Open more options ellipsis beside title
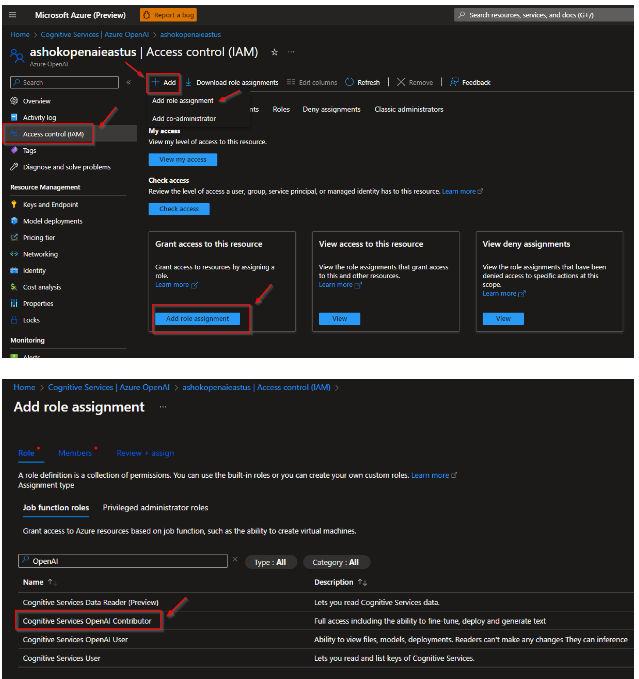Viewport: 639px width, 679px height. tap(291, 52)
